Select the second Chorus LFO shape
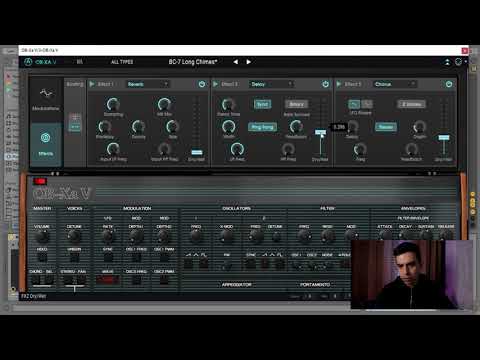Viewport: 480px width, 360px height. pos(367,104)
